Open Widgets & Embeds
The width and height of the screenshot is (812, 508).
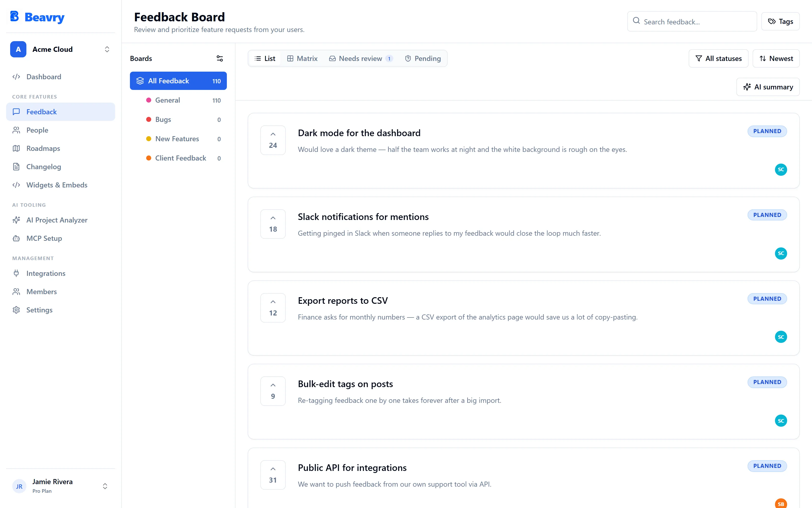pyautogui.click(x=60, y=185)
